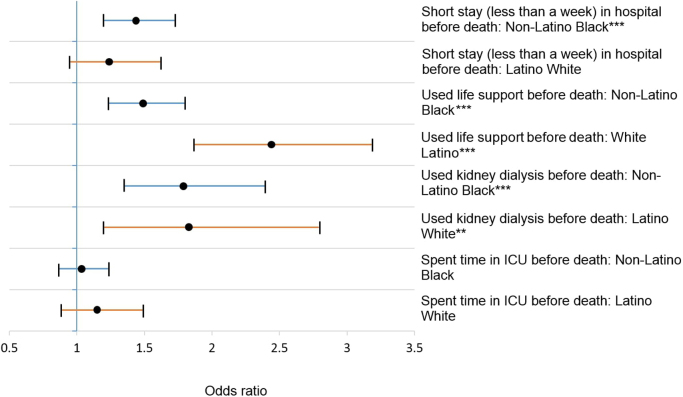The image size is (683, 397).
Task: Click the kidney dialysis Latino White point
Action: (x=189, y=227)
